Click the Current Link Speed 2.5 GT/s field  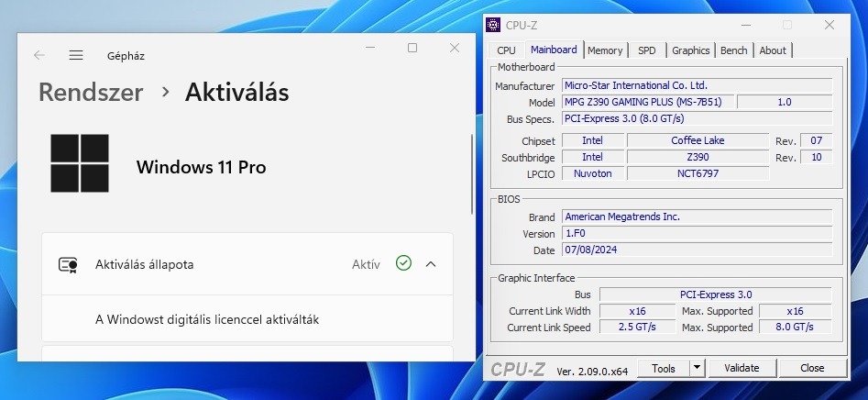(x=637, y=327)
